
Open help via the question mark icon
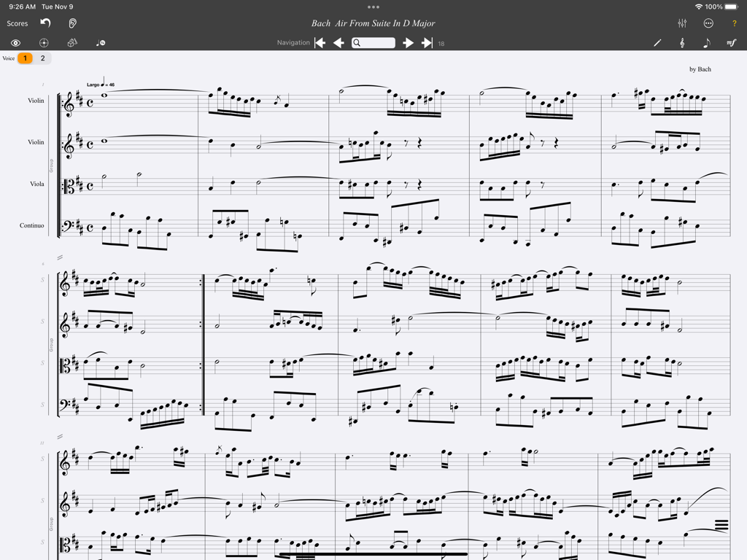pos(733,23)
